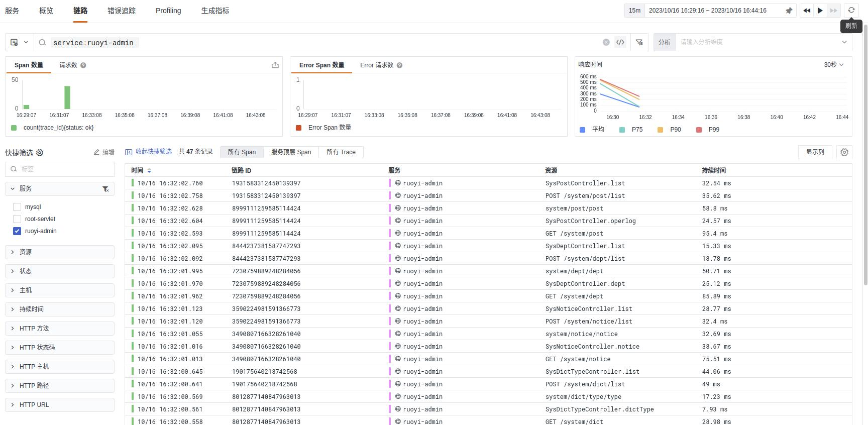
Task: Toggle count(trace_id) status ok legend
Action: (x=53, y=128)
